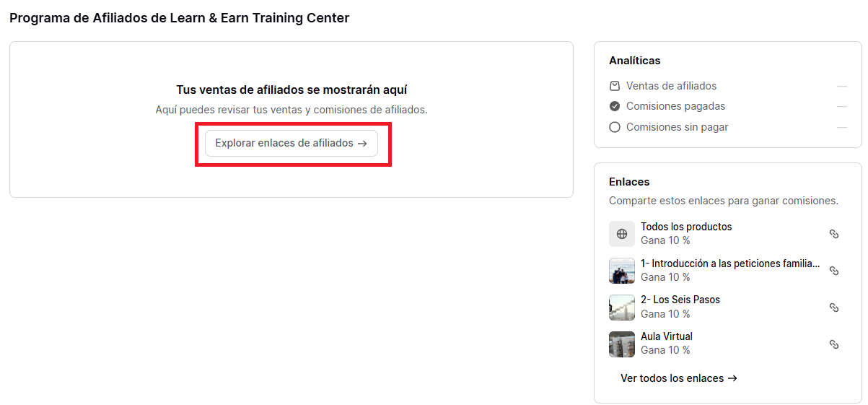This screenshot has height=405, width=868.
Task: Click the checkmark icon beside Comisiones pagadas
Action: [x=615, y=106]
